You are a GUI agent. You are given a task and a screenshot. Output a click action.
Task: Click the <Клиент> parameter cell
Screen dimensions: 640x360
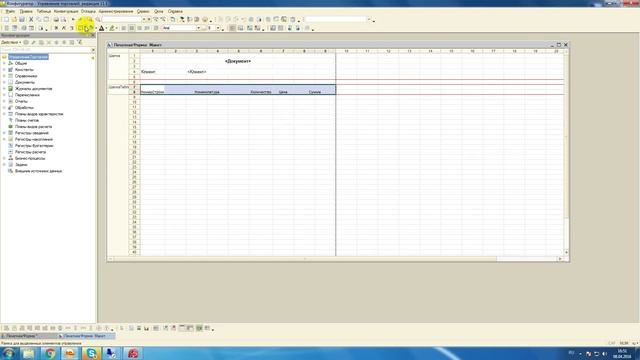197,72
